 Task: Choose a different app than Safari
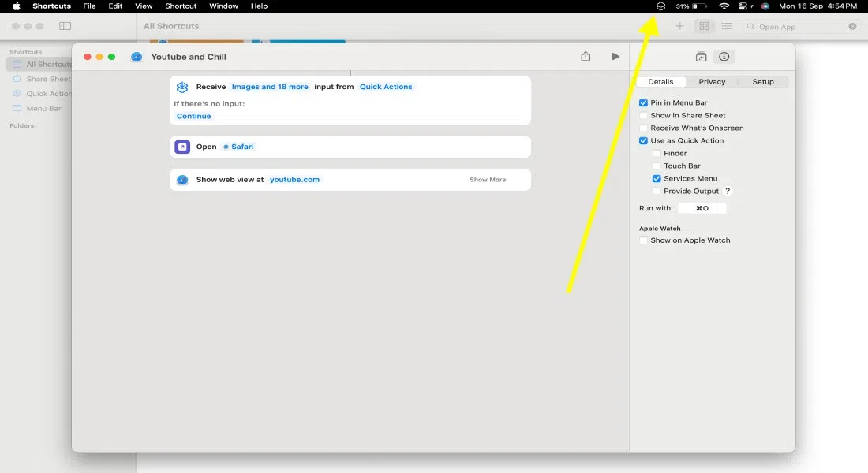pos(238,147)
